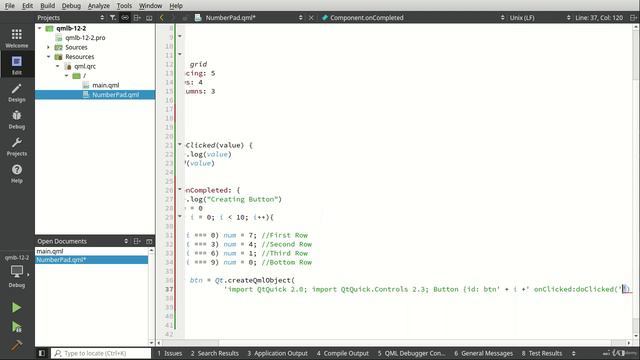Open the Analyze menu
Viewport: 640px width, 360px height.
point(99,6)
